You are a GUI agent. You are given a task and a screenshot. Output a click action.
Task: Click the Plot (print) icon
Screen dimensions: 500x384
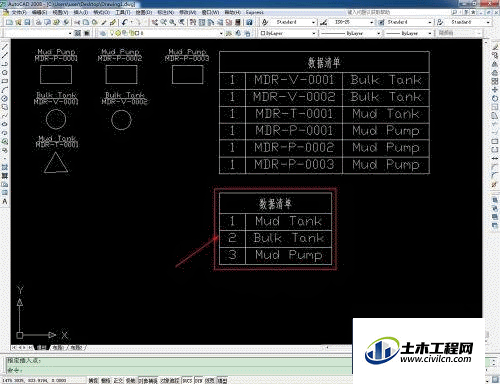click(38, 22)
